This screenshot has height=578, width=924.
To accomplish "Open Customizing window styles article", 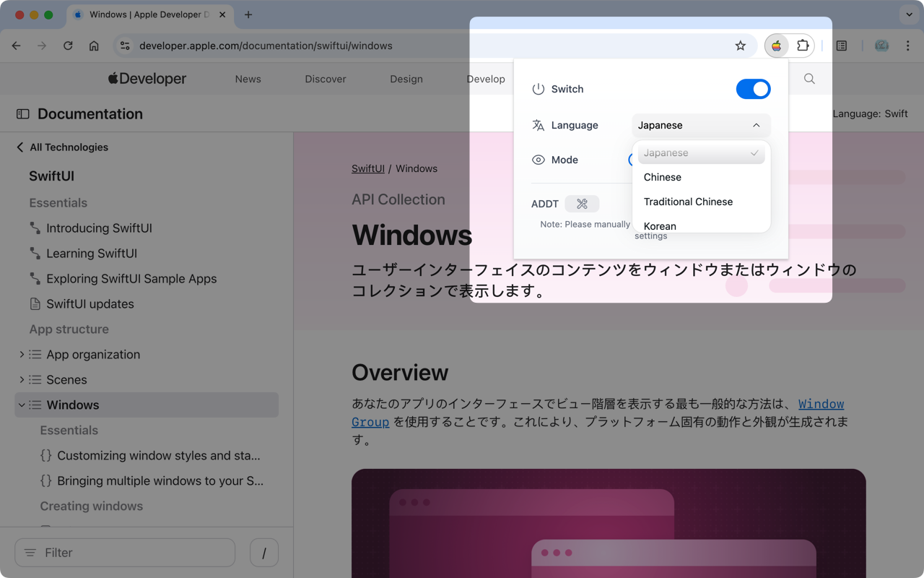I will point(159,455).
